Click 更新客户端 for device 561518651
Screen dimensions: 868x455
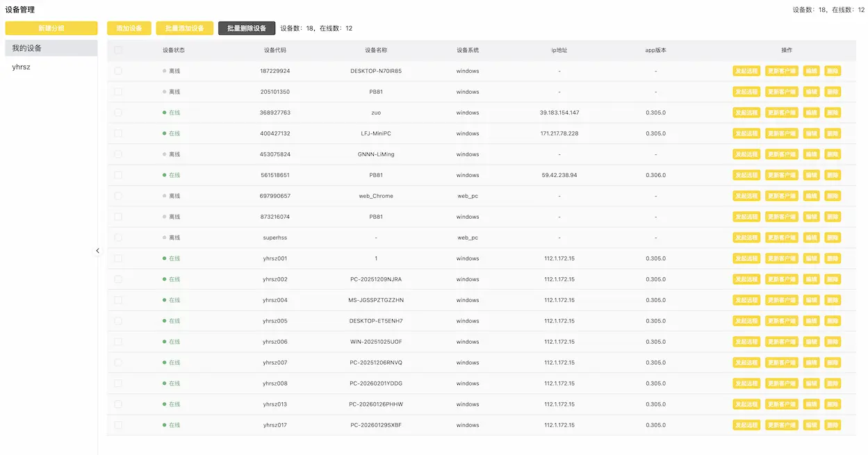[782, 175]
